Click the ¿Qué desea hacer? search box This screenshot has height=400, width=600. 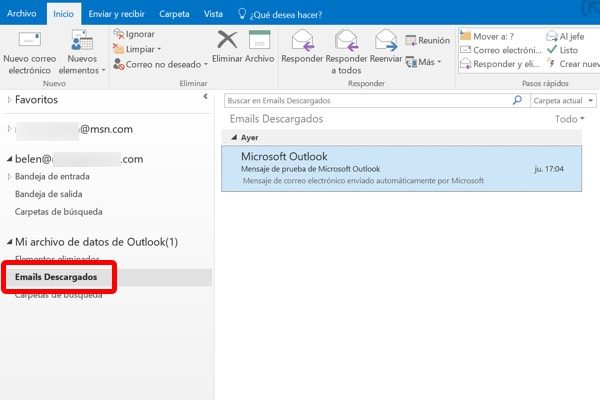tap(286, 15)
